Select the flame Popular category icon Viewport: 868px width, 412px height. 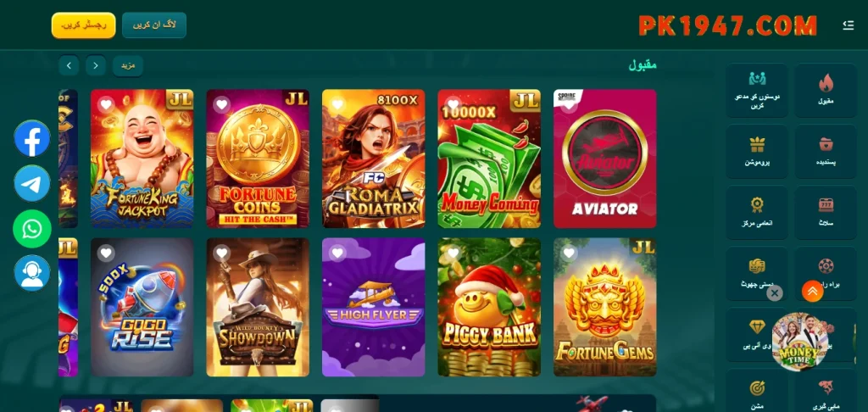[x=826, y=90]
